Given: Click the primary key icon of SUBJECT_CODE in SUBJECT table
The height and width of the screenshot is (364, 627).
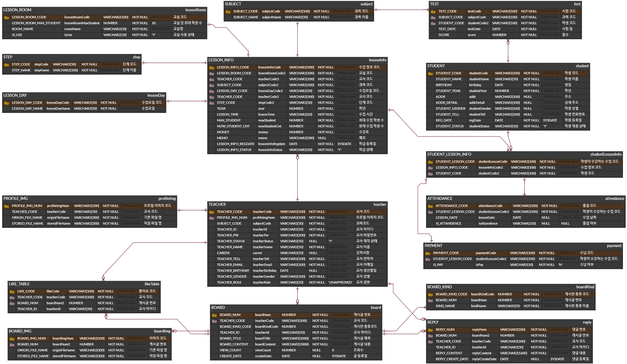Looking at the screenshot, I should 228,12.
